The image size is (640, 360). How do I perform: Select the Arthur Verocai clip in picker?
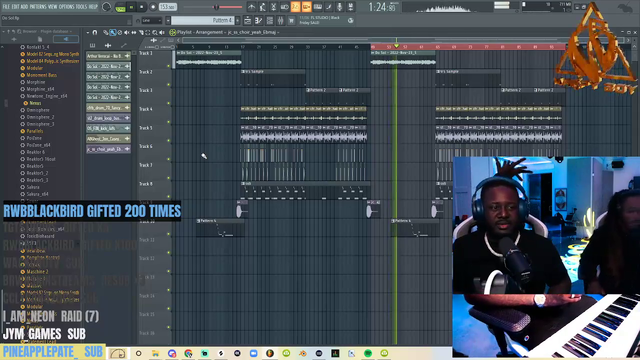(108, 56)
